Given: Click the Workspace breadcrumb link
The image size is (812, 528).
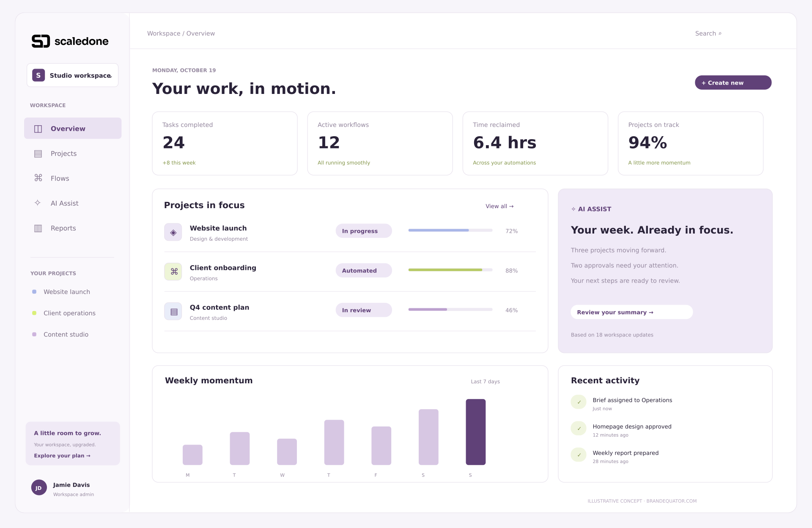Looking at the screenshot, I should click(x=164, y=33).
